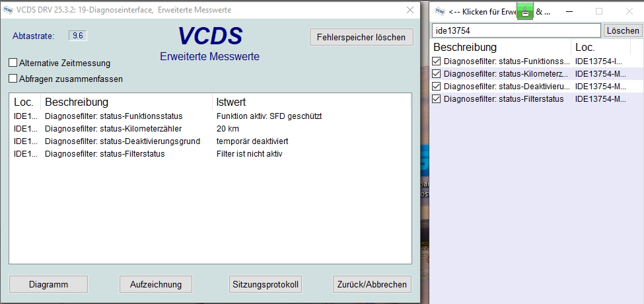The height and width of the screenshot is (304, 644).
Task: Uncheck status-Filterstatus in selection list
Action: [x=437, y=99]
